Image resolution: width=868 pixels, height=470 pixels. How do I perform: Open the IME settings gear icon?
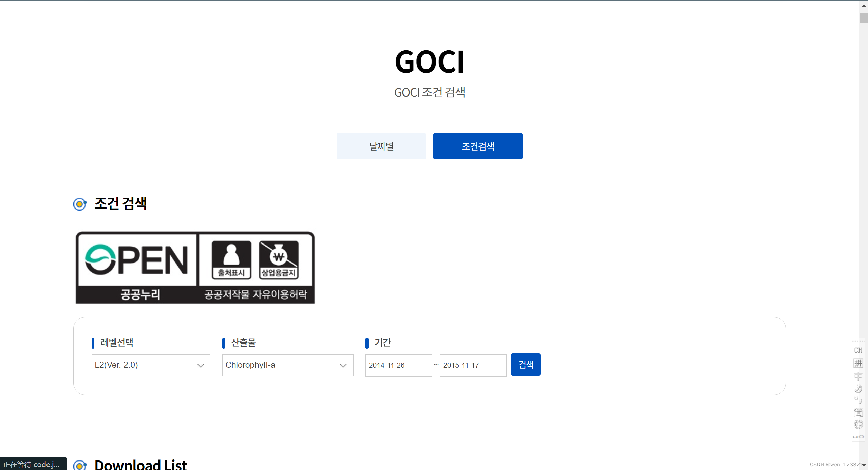click(858, 424)
